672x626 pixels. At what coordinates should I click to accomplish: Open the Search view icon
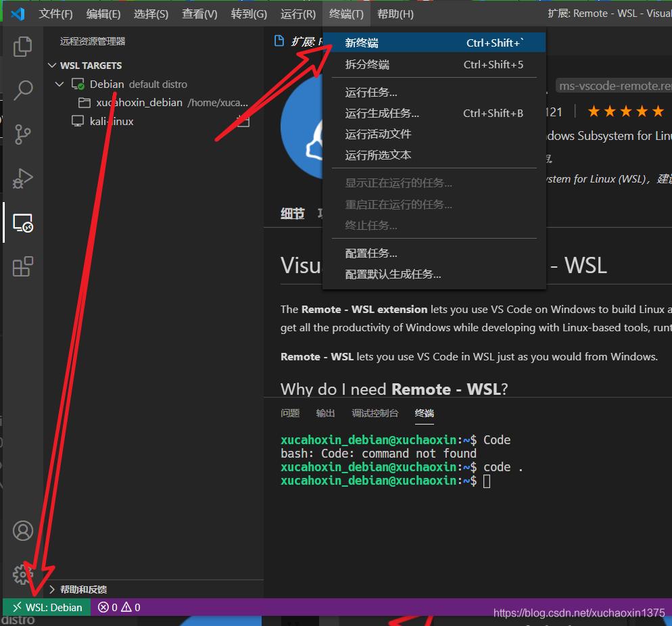click(23, 91)
